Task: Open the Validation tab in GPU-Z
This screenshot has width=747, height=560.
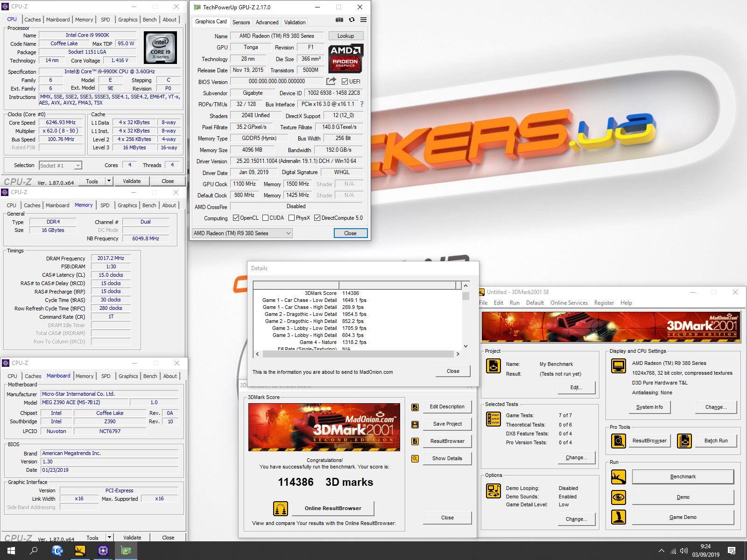Action: (295, 22)
